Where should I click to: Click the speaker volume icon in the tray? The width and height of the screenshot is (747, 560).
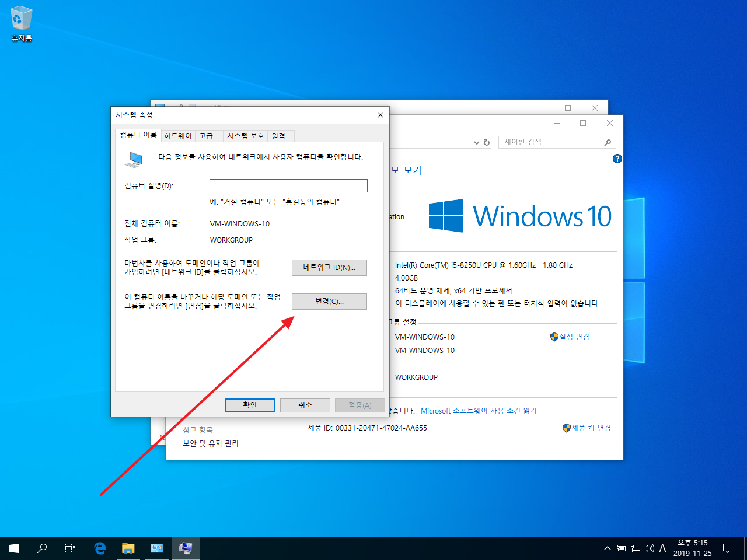point(649,548)
